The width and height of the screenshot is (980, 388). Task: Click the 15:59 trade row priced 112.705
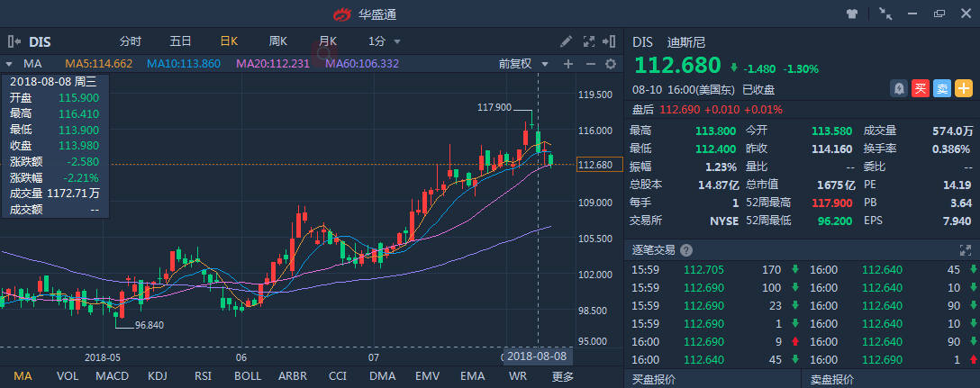[x=712, y=270]
